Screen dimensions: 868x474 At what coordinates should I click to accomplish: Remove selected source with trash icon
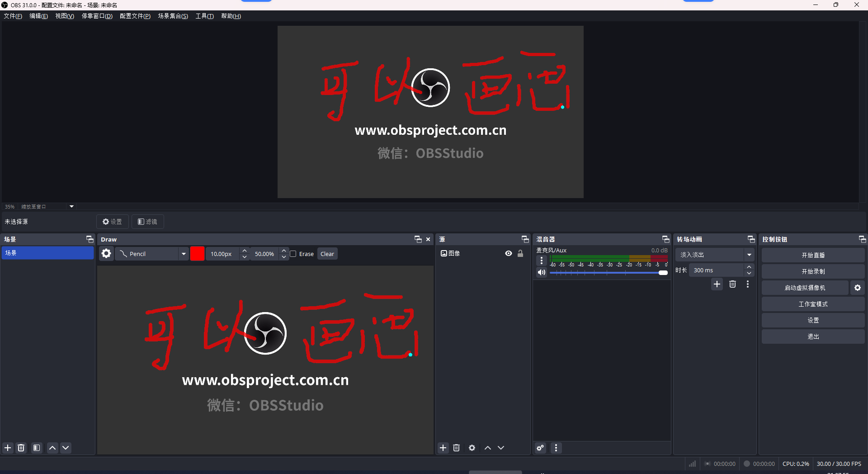point(457,448)
